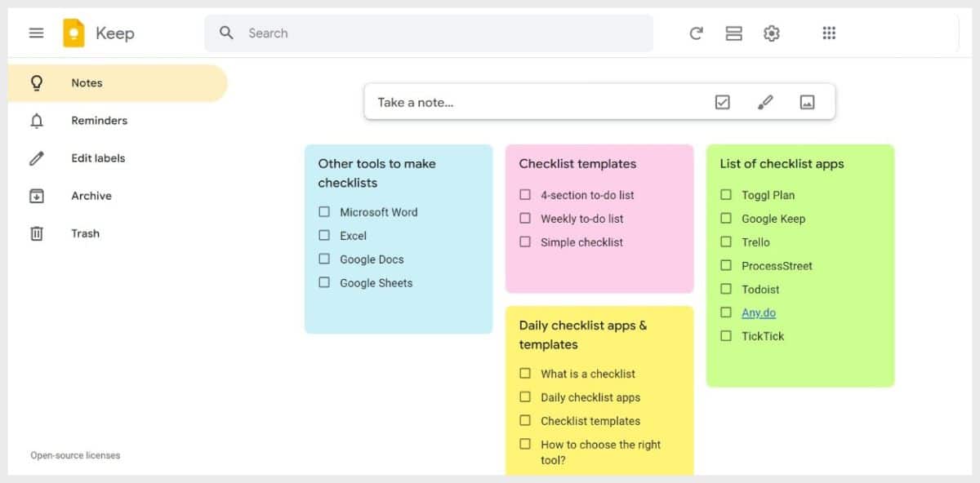Screen dimensions: 980x483
Task: Switch Keep to list view
Action: [733, 33]
